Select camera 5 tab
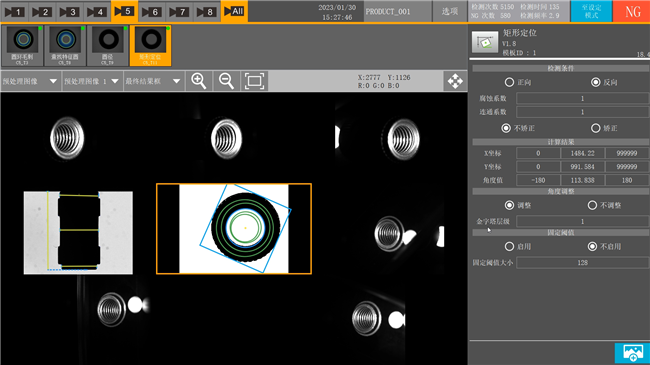This screenshot has height=365, width=650. coord(124,11)
